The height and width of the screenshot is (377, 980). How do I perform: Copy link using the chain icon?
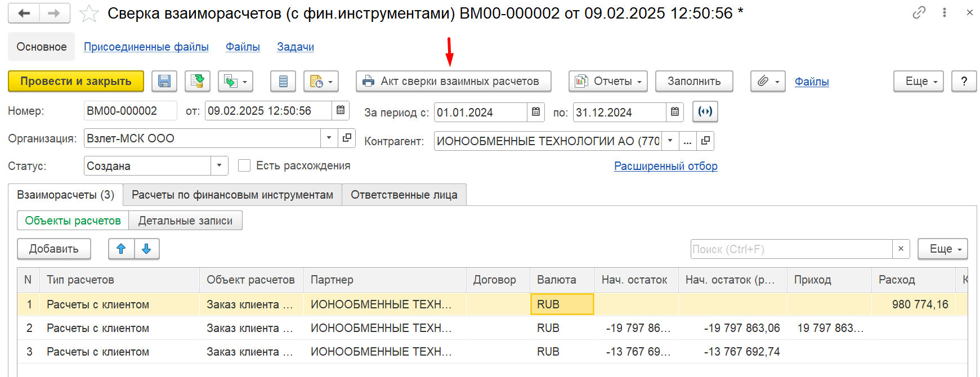919,12
